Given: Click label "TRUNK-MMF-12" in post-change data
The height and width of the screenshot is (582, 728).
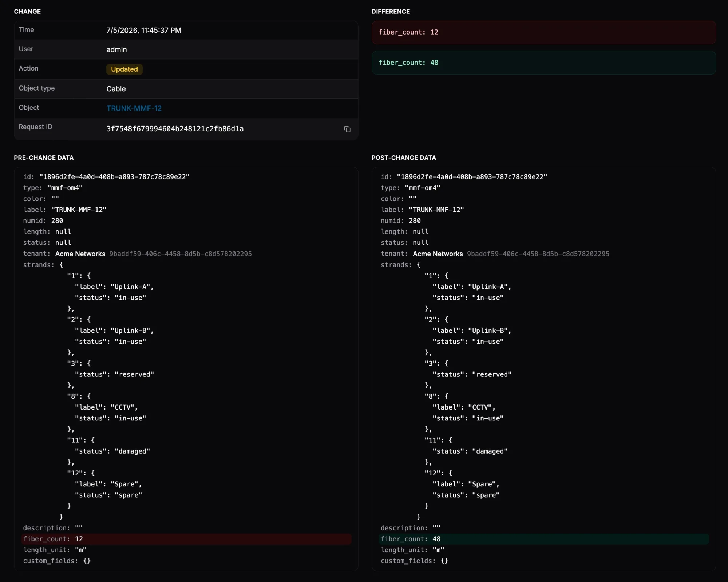Looking at the screenshot, I should [x=422, y=210].
